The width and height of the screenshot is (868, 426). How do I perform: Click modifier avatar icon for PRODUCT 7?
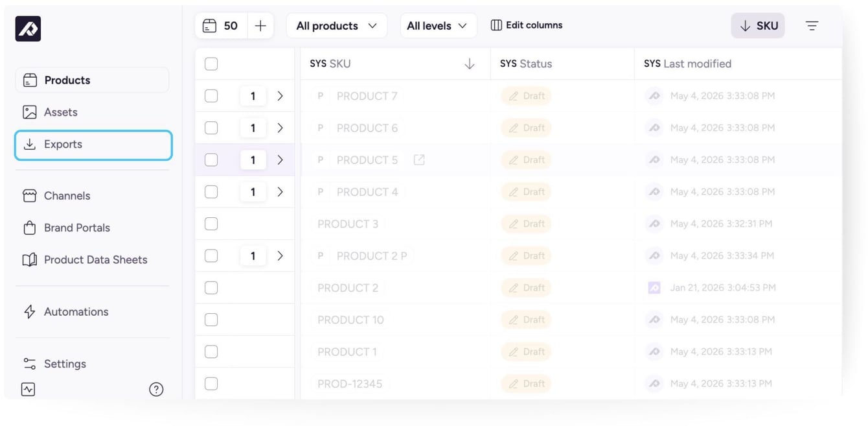654,96
